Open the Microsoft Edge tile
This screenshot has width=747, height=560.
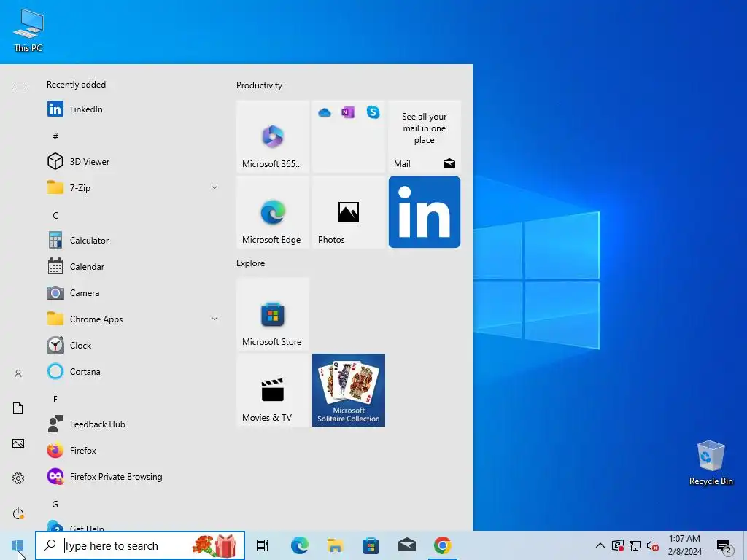(x=273, y=212)
